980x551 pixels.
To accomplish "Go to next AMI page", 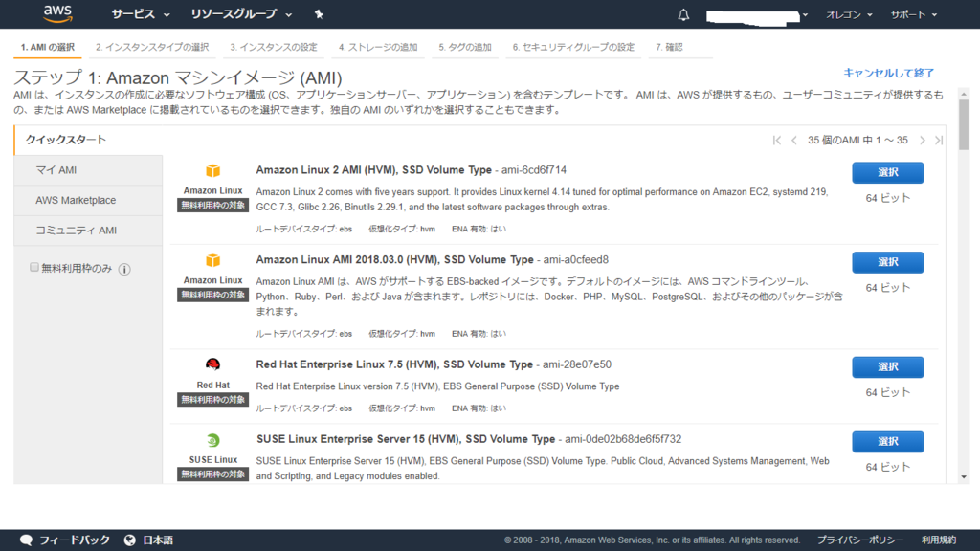I will coord(922,140).
